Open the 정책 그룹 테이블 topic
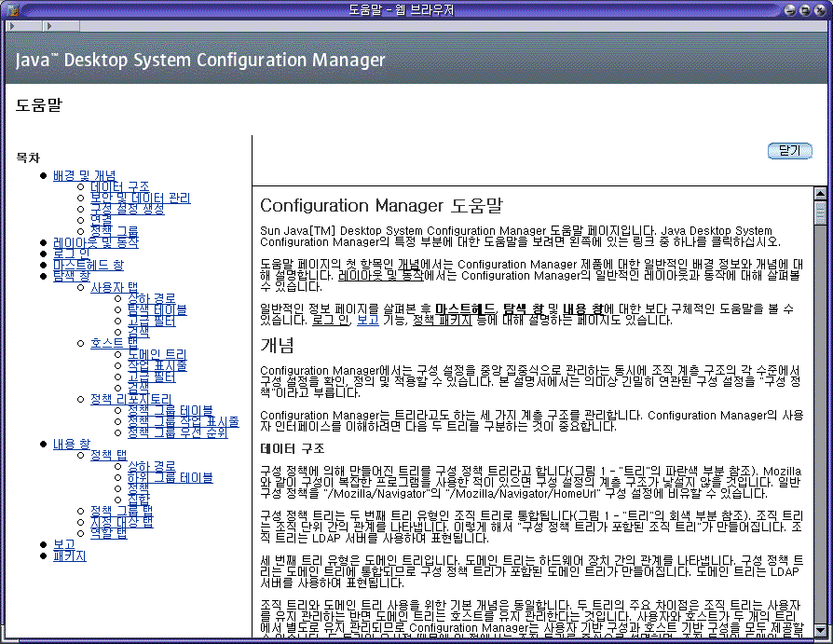 pyautogui.click(x=170, y=410)
